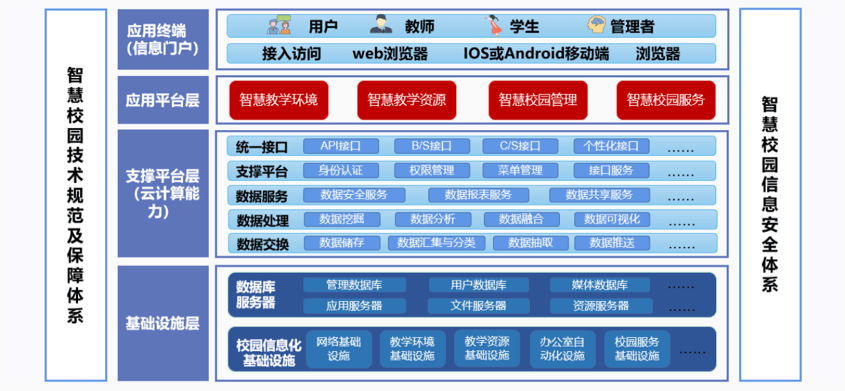Click the API接口 box
This screenshot has width=845, height=391.
tap(341, 146)
